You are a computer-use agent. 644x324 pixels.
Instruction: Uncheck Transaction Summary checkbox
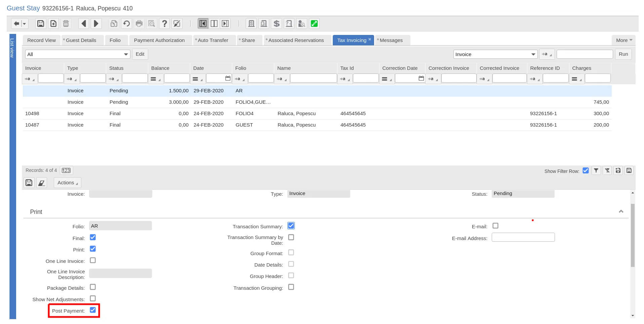[291, 226]
